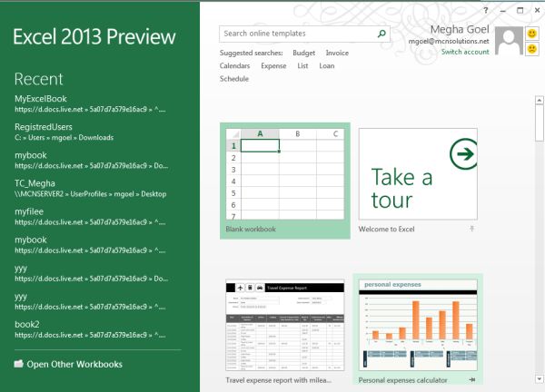Image resolution: width=545 pixels, height=392 pixels.
Task: Maximize the Excel window
Action: coord(520,10)
